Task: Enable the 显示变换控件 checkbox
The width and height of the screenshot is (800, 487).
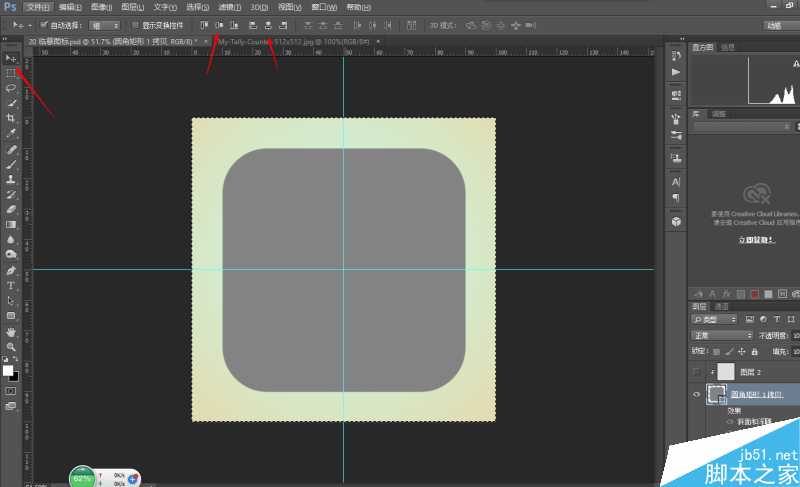Action: (135, 25)
